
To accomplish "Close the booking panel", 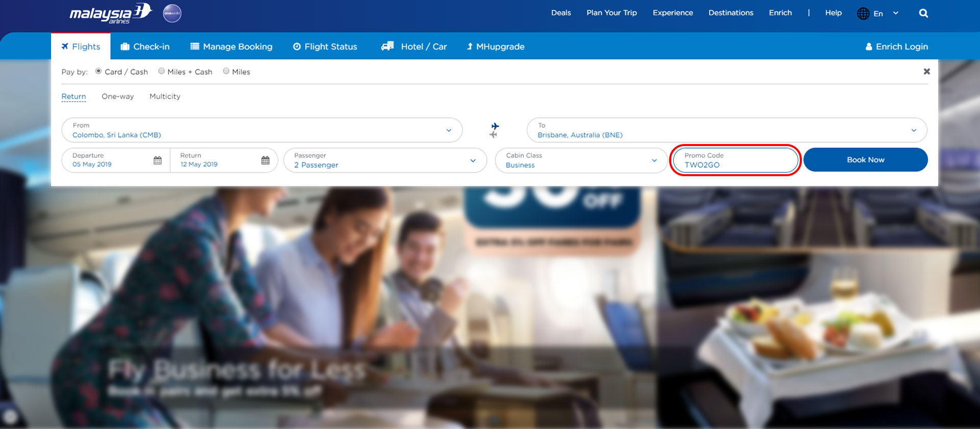I will pyautogui.click(x=927, y=71).
